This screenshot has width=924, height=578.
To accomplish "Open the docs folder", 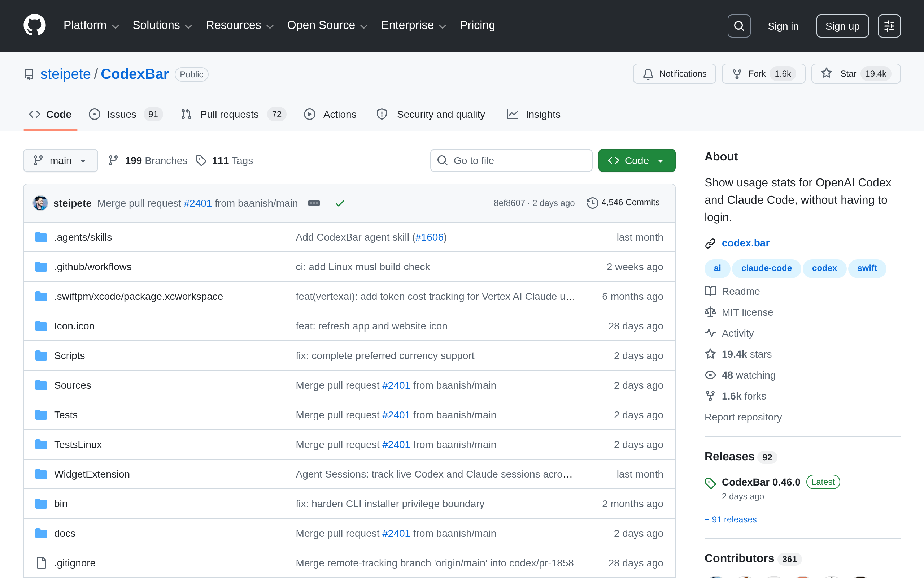I will point(65,533).
